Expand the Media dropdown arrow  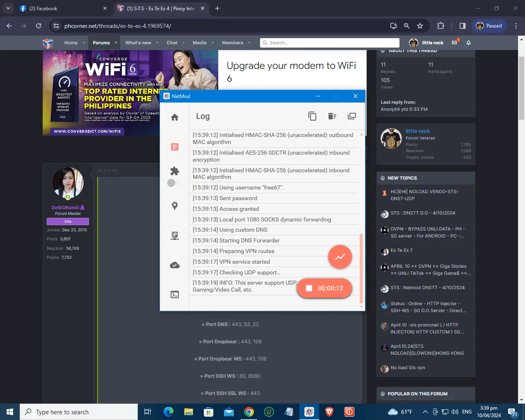212,43
